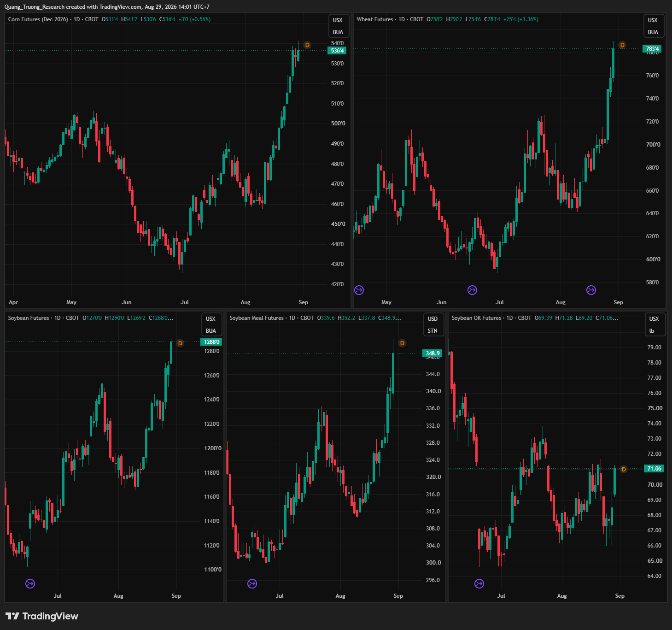The height and width of the screenshot is (630, 672).
Task: Click Wheat chart's purple rollover icon between Jun and Jul
Action: (472, 290)
